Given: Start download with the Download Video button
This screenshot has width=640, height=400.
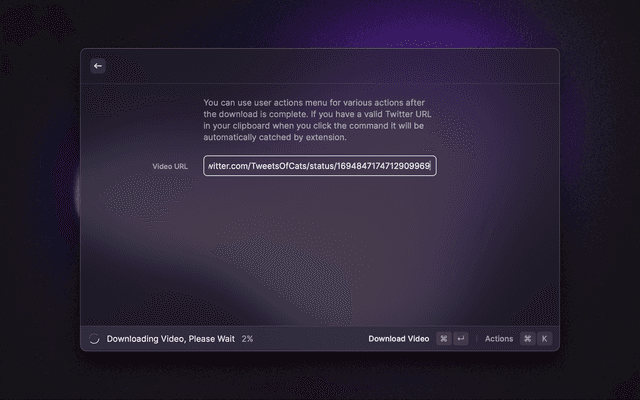Looking at the screenshot, I should pyautogui.click(x=398, y=339).
